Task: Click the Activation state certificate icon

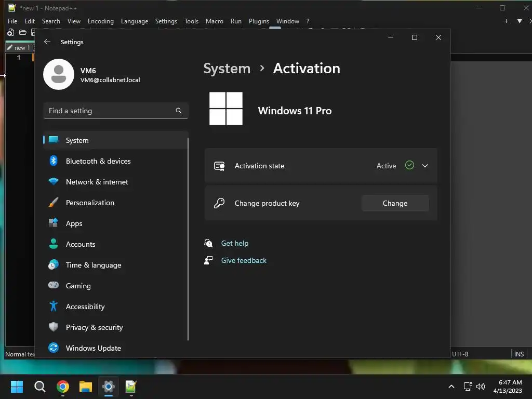Action: pyautogui.click(x=219, y=166)
